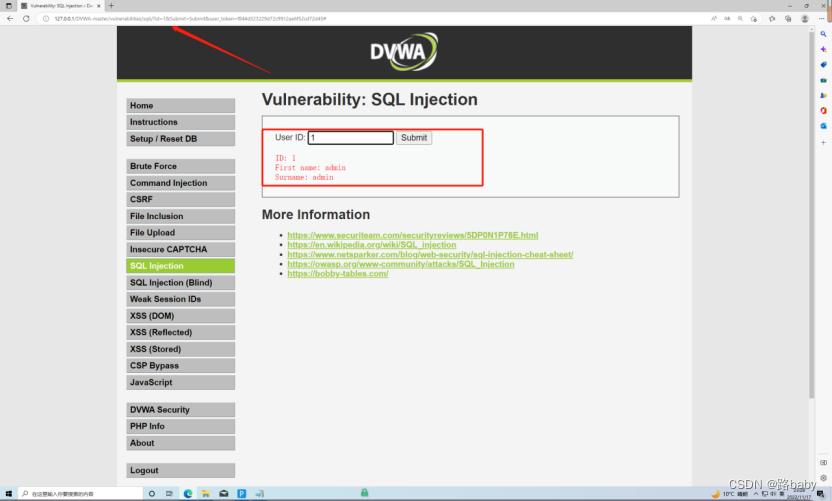Click the User ID input field

(351, 137)
